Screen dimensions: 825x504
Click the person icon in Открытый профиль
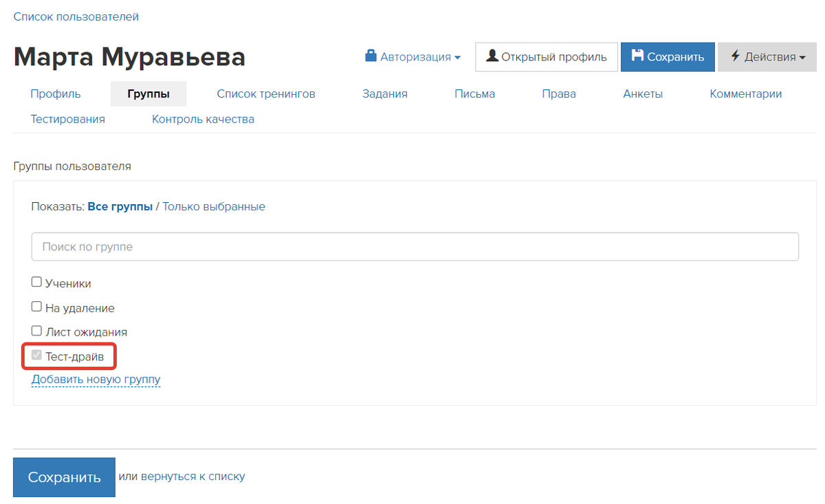(x=492, y=56)
